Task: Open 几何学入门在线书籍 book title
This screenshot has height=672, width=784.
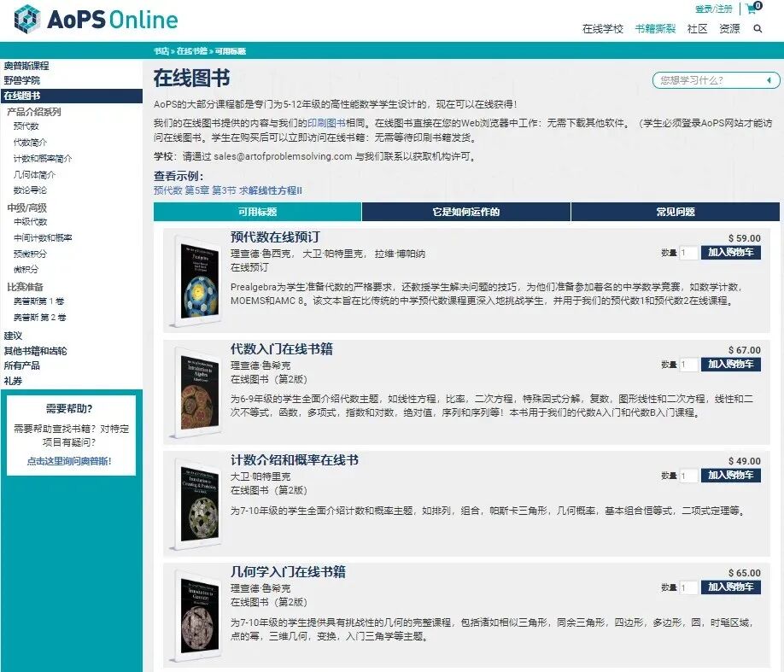Action: pos(288,572)
